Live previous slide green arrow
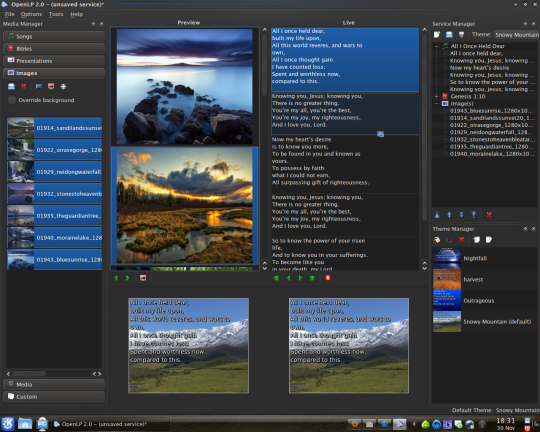540x432 pixels. (x=289, y=278)
